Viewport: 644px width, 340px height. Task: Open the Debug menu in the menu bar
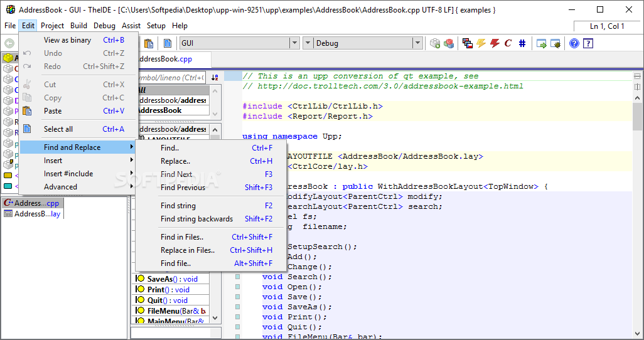pos(104,26)
